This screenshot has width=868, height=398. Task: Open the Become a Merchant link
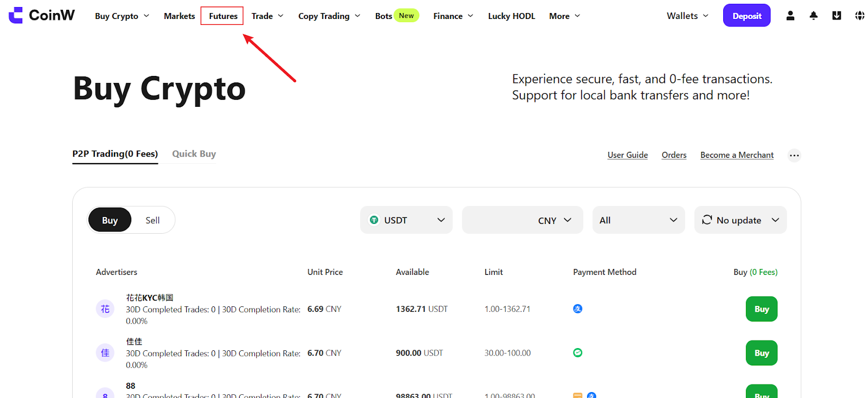point(737,155)
